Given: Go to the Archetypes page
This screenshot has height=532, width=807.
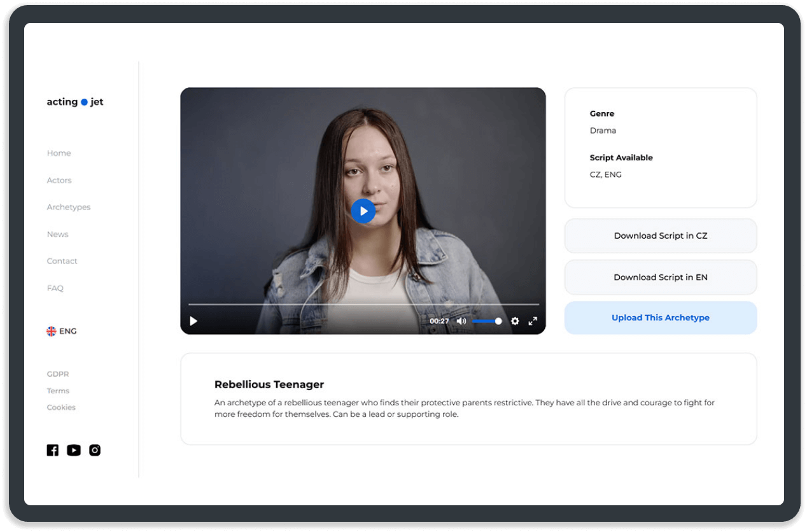Looking at the screenshot, I should 68,207.
